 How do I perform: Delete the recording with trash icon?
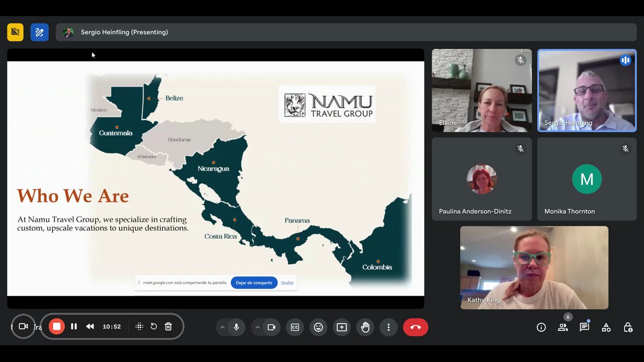[x=169, y=326]
